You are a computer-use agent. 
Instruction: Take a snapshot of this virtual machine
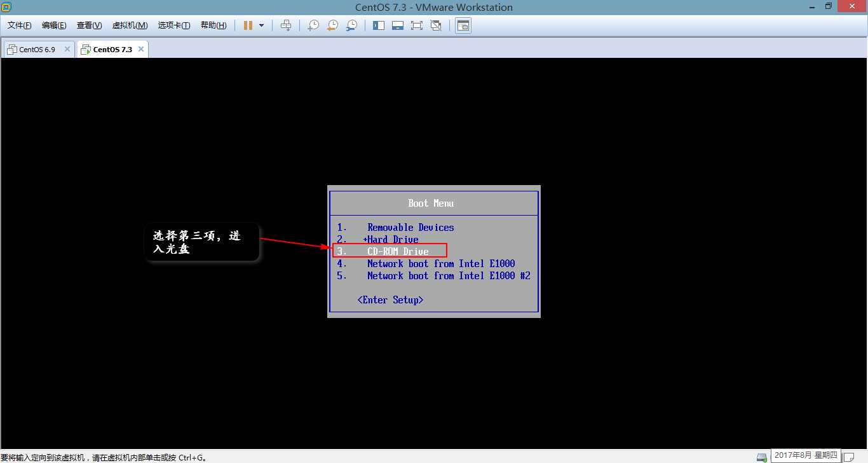pos(313,25)
